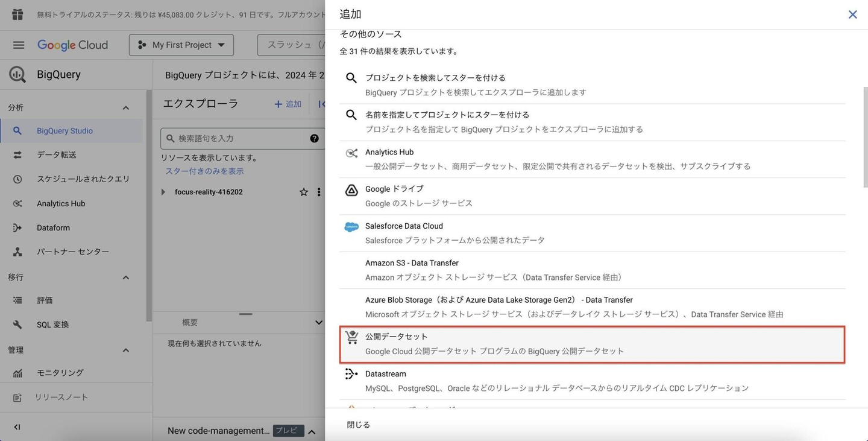Select the 概要 tab
The image size is (868, 441).
(x=190, y=323)
